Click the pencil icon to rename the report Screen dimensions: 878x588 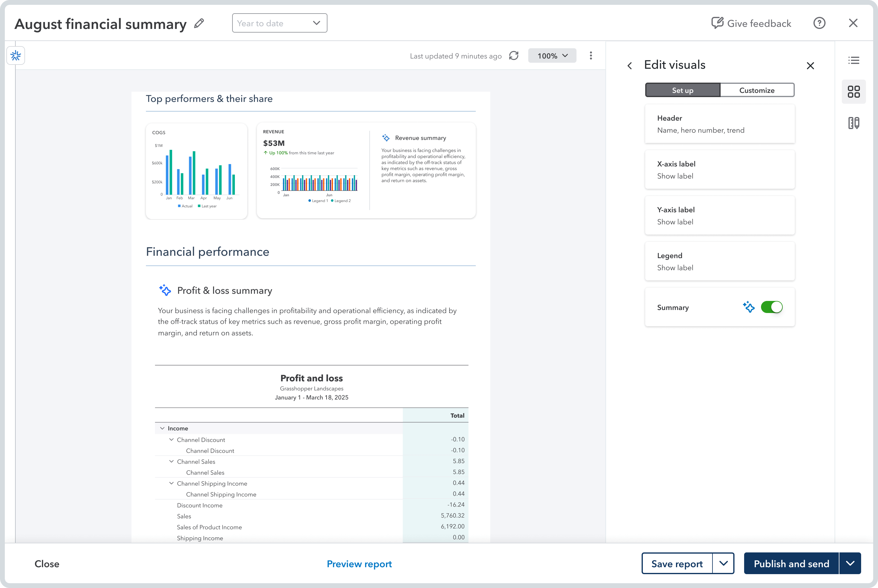tap(199, 23)
